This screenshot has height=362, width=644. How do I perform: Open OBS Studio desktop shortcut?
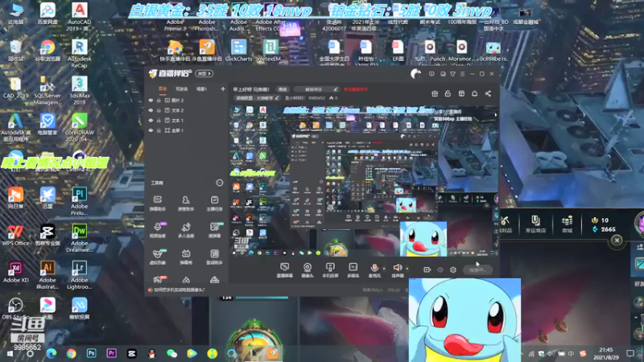coord(15,308)
